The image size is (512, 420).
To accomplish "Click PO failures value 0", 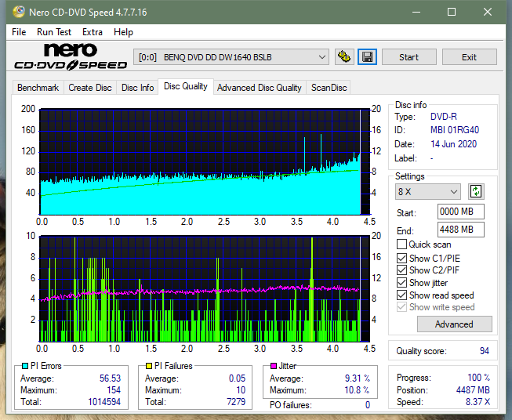I will click(368, 405).
